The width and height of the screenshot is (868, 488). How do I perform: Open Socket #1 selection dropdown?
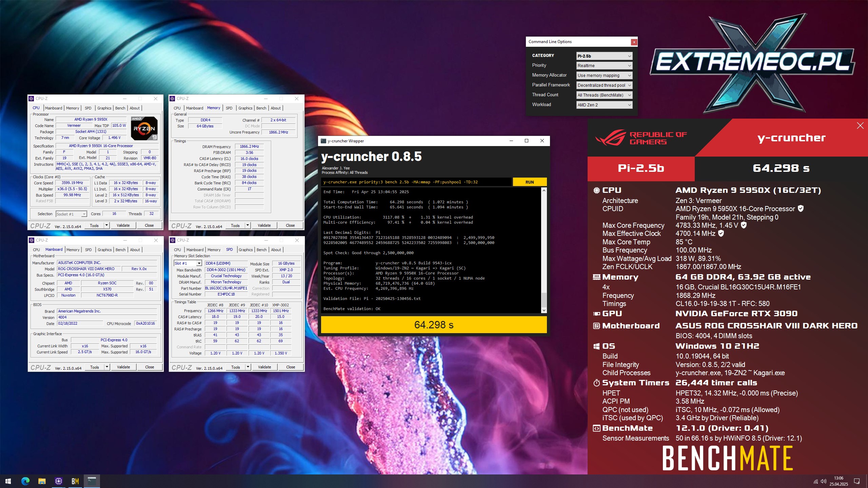71,214
